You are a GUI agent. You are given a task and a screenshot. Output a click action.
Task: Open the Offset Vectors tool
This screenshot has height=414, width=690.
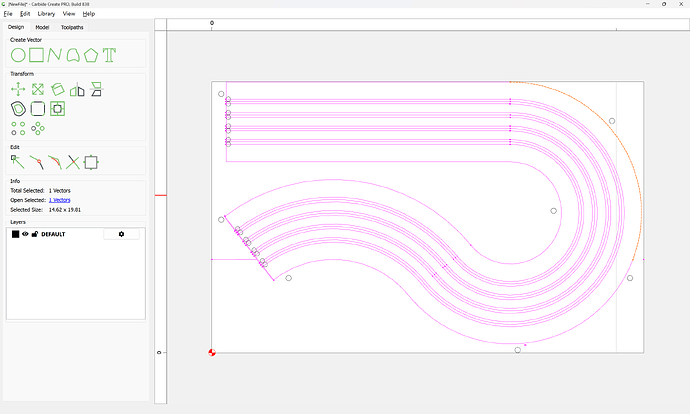[x=18, y=108]
